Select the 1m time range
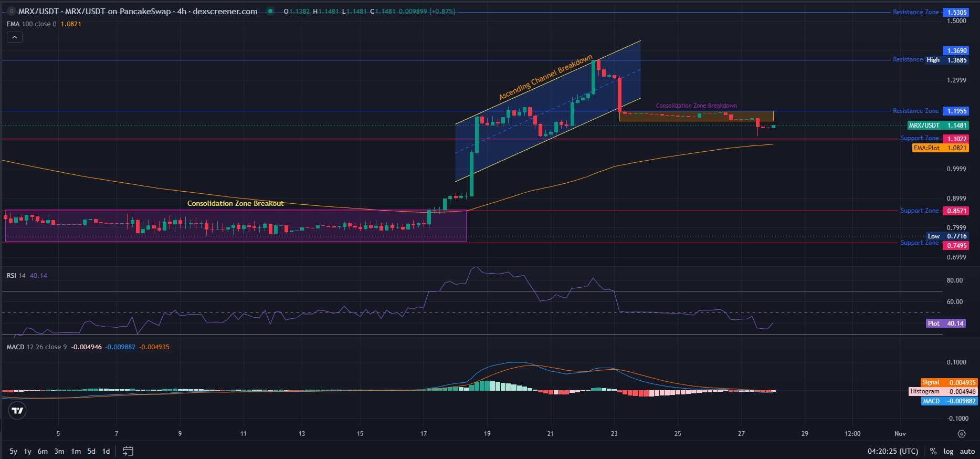Image resolution: width=980 pixels, height=459 pixels. point(76,451)
